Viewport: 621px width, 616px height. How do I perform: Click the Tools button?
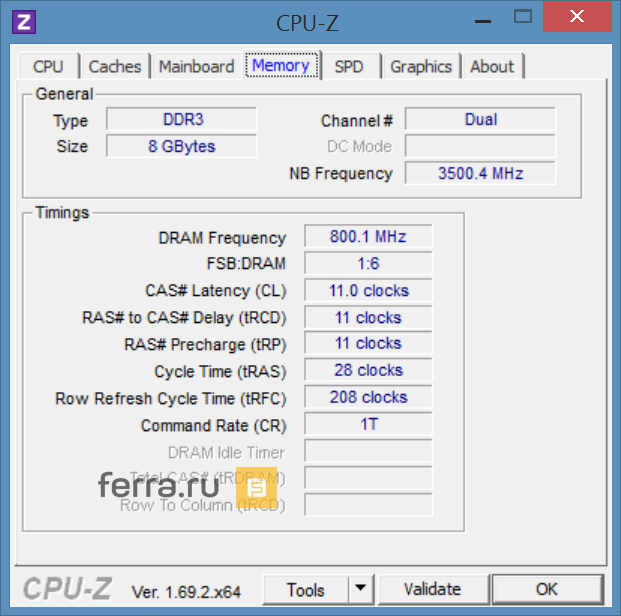(x=306, y=589)
